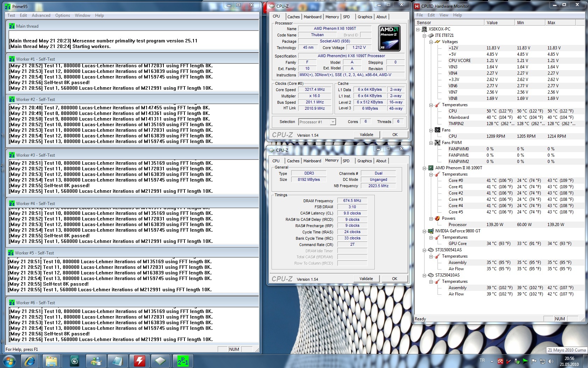588x368 pixels.
Task: Click the Main thread window icon in Prime95
Action: point(12,26)
